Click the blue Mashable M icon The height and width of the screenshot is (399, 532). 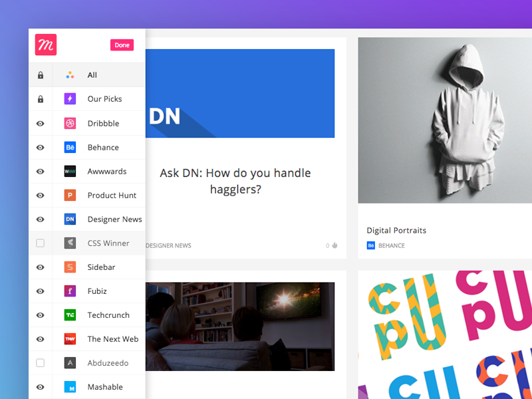click(70, 387)
